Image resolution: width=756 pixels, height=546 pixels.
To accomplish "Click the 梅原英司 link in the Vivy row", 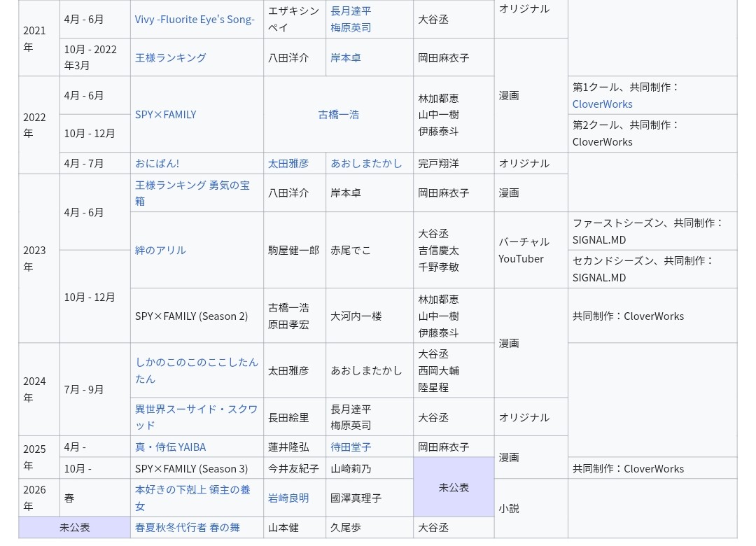I will tap(351, 27).
